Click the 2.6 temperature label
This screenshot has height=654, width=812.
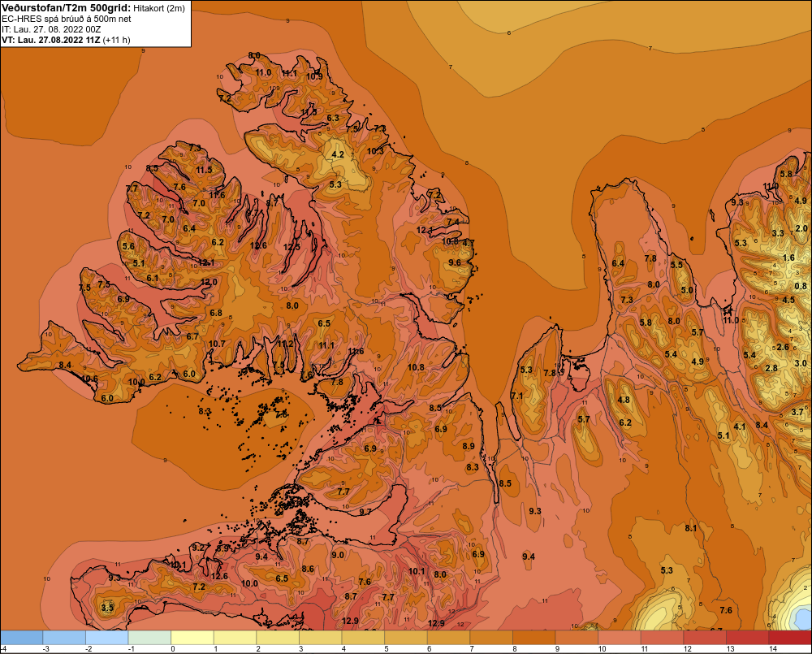[x=783, y=347]
